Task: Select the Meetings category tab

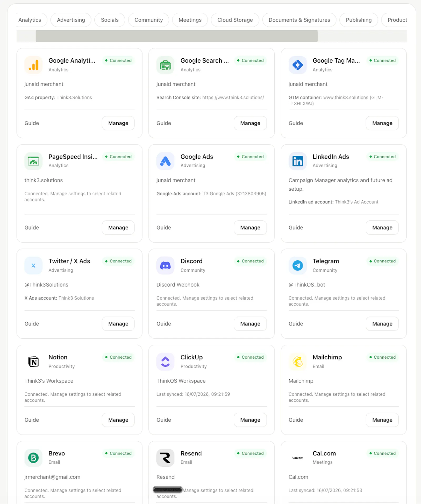Action: 190,20
